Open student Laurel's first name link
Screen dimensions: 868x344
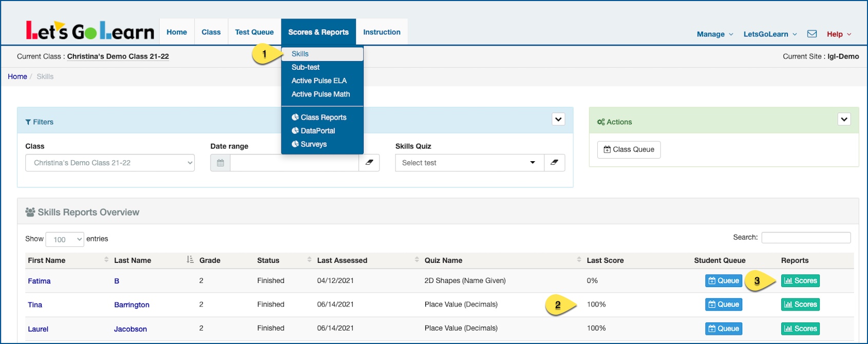click(x=38, y=329)
